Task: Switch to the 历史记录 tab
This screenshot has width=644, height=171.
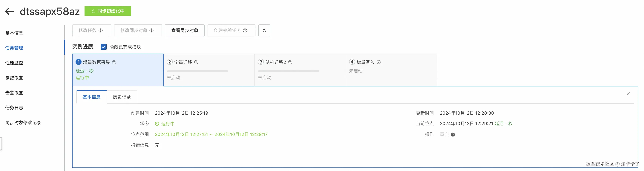Action: [x=122, y=97]
